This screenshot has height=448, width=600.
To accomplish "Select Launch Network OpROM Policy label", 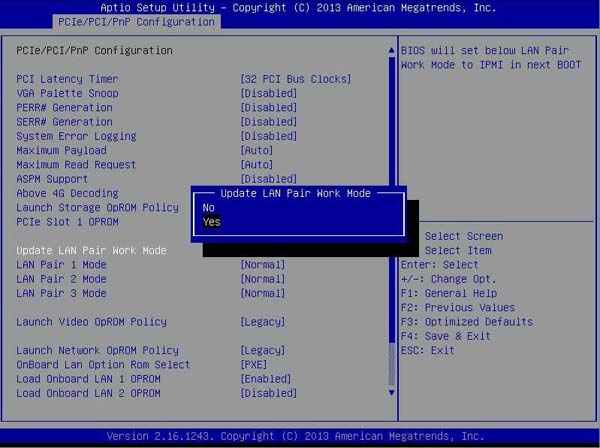I will (x=98, y=350).
